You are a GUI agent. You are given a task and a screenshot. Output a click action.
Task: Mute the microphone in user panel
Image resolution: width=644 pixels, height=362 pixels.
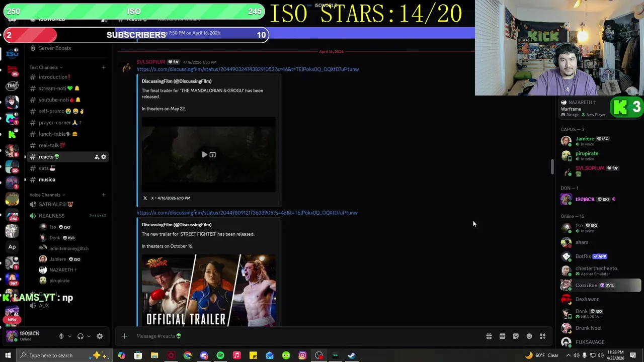click(x=61, y=336)
